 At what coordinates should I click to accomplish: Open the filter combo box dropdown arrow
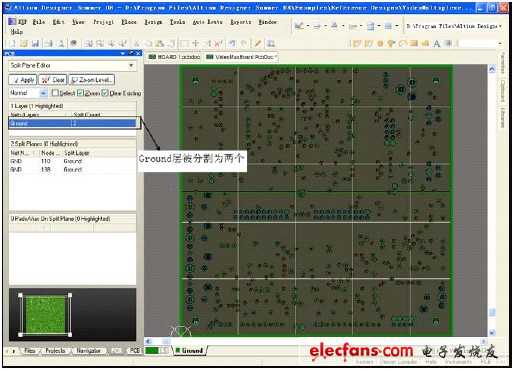[x=500, y=44]
